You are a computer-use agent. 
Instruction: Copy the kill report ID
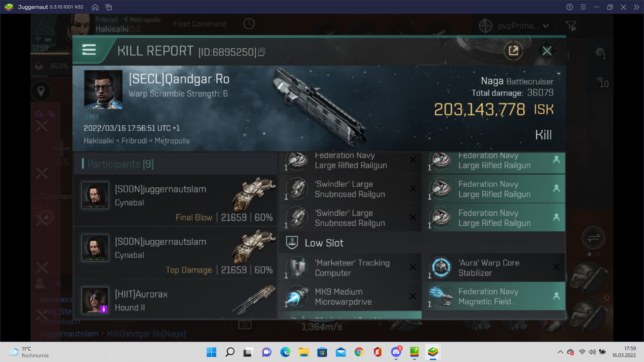[x=262, y=52]
